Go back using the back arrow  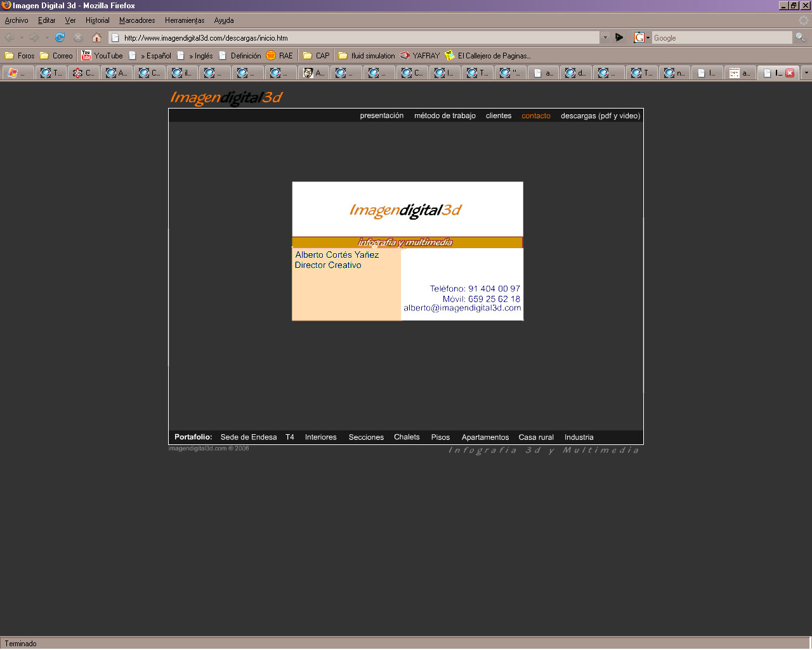click(x=10, y=37)
